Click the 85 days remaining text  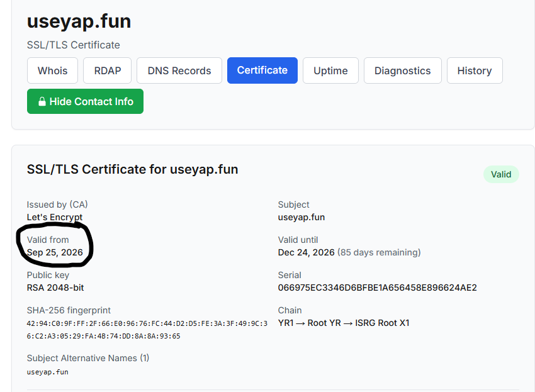379,252
